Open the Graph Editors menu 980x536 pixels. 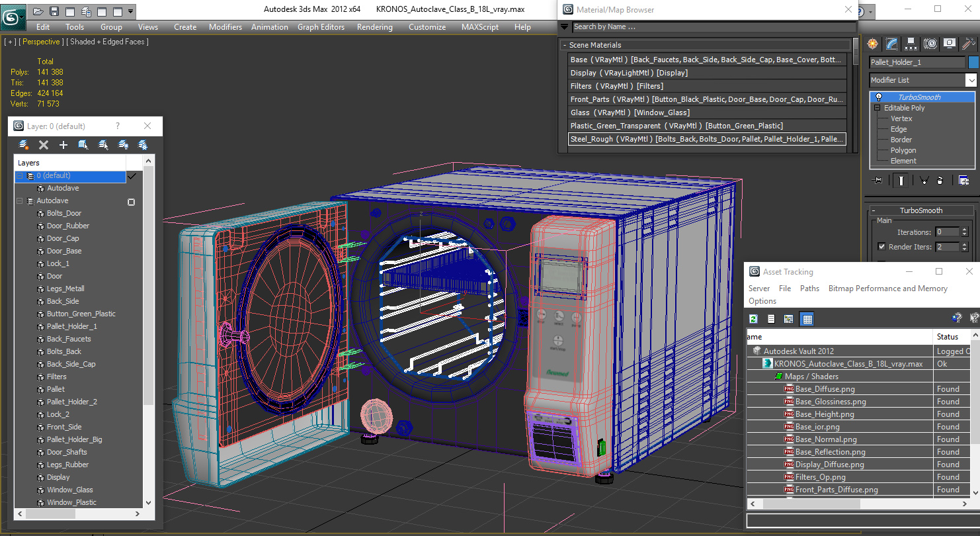point(321,27)
